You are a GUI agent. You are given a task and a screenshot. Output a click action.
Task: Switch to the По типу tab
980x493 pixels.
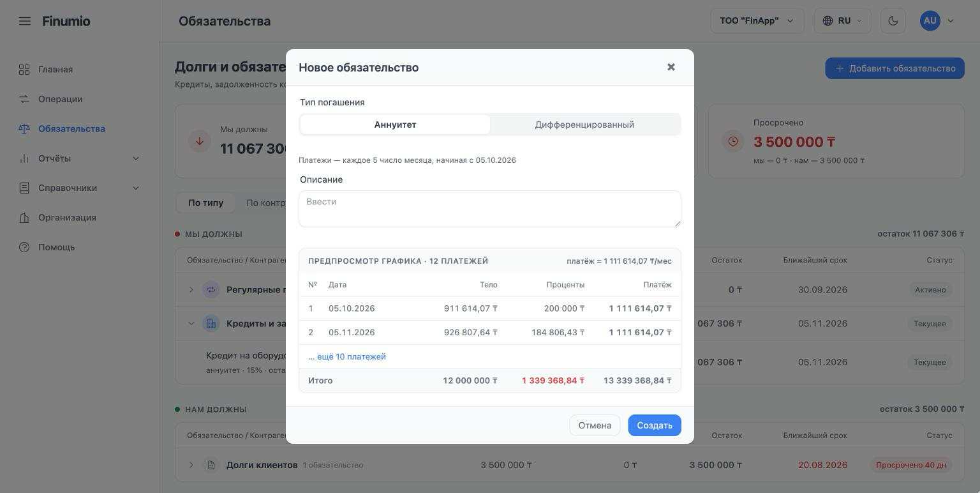coord(205,203)
